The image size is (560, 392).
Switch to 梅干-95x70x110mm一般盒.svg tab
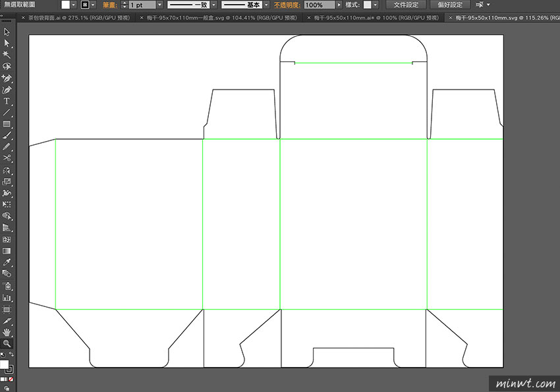click(222, 18)
